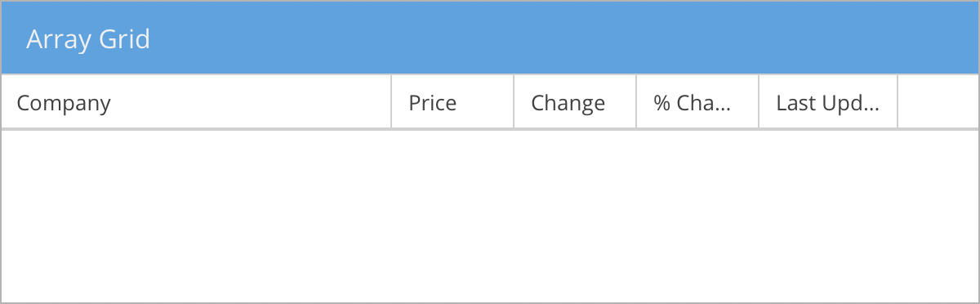Click the divider between Price and Change headers
Viewport: 980px width, 304px height.
tap(514, 102)
